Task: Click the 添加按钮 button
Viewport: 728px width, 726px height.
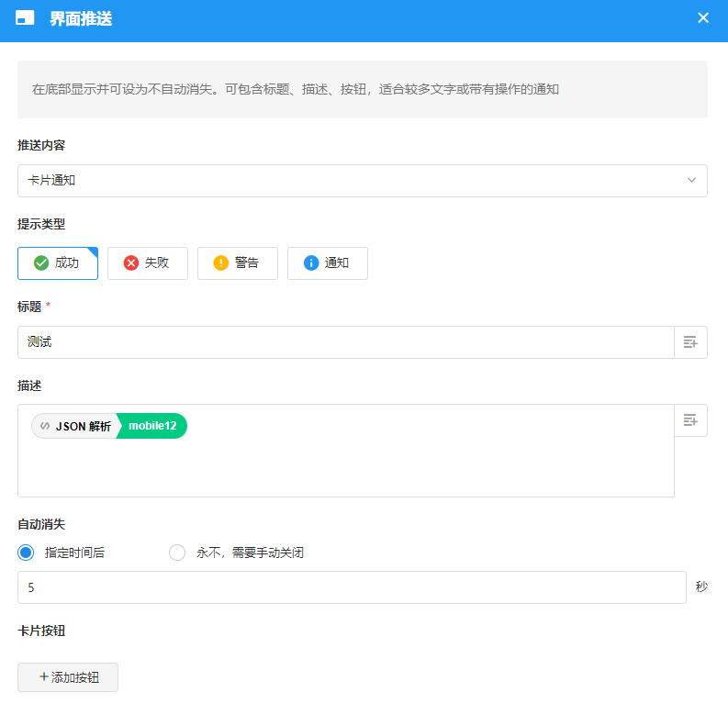Action: 68,677
